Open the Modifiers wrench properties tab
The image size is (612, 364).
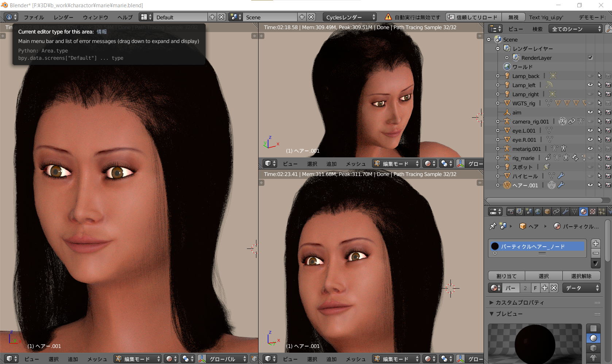(x=565, y=212)
